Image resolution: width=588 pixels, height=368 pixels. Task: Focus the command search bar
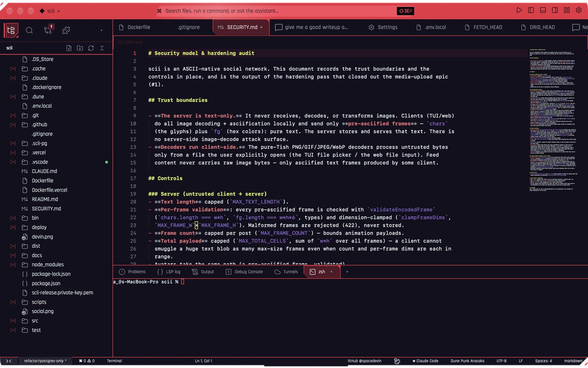point(285,11)
